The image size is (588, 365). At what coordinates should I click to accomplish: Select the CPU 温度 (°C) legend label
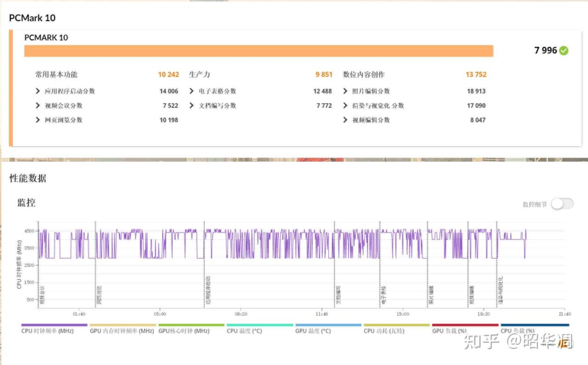244,331
